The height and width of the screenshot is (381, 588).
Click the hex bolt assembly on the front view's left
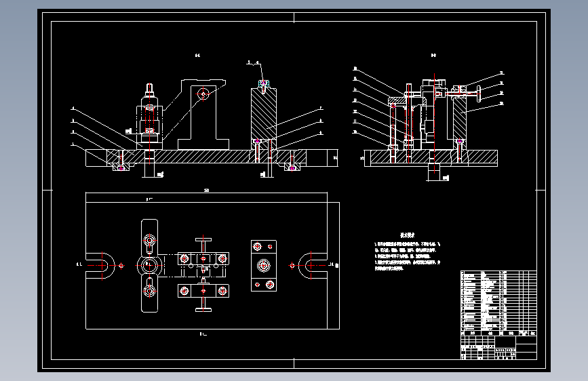point(149,115)
